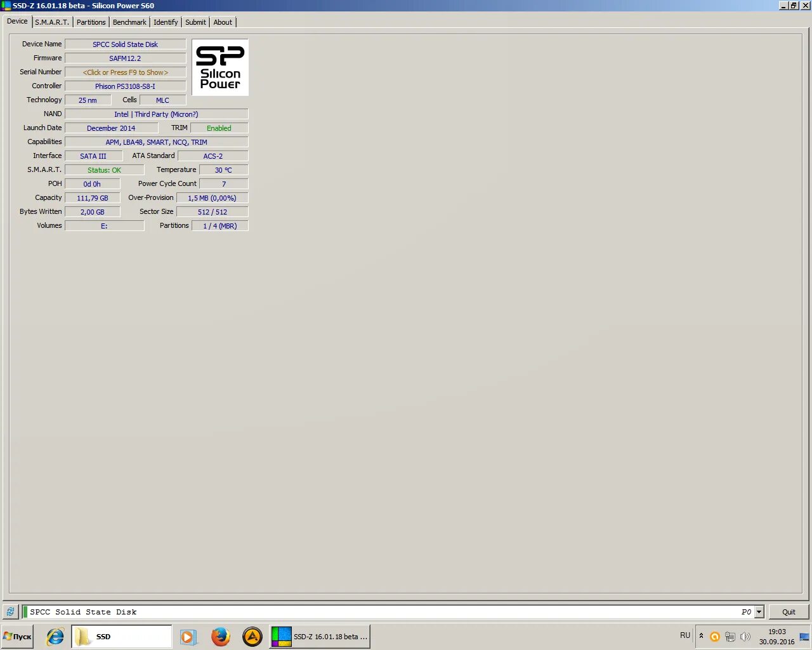This screenshot has height=650, width=812.
Task: Select the drive field showing SPCC Solid State Disk
Action: pos(393,612)
